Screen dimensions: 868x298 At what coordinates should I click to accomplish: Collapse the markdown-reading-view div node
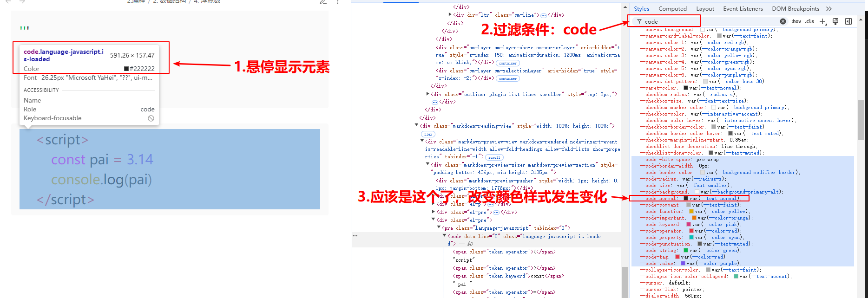pos(416,125)
